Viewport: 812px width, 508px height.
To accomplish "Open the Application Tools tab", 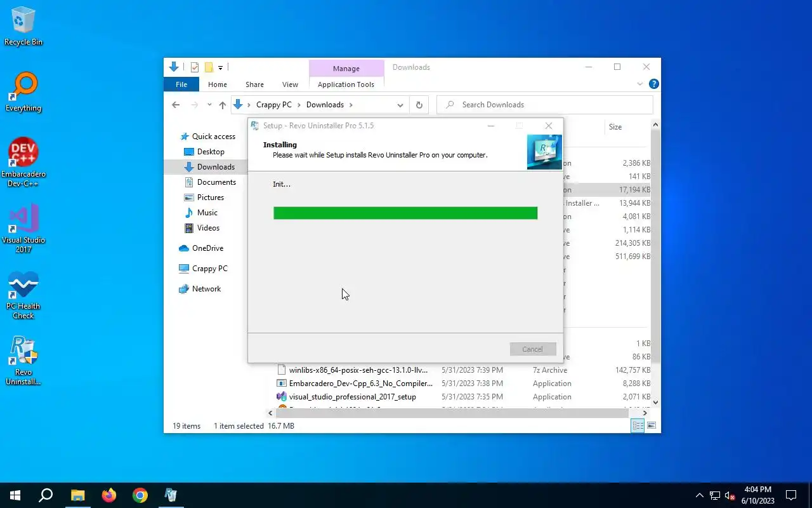I will (346, 84).
